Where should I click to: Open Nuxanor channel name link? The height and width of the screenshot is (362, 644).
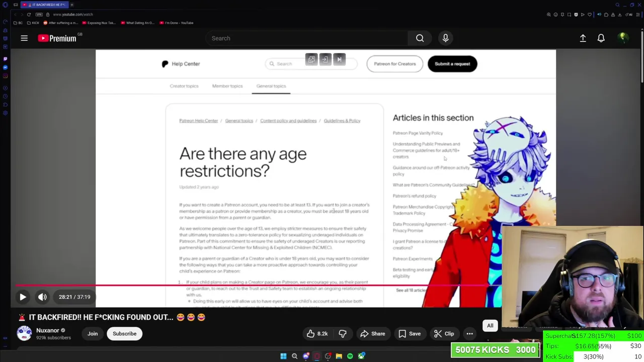(48, 330)
